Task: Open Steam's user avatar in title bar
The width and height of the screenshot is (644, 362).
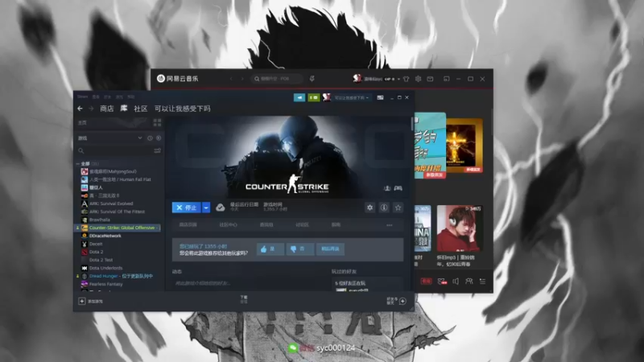Action: click(x=327, y=97)
